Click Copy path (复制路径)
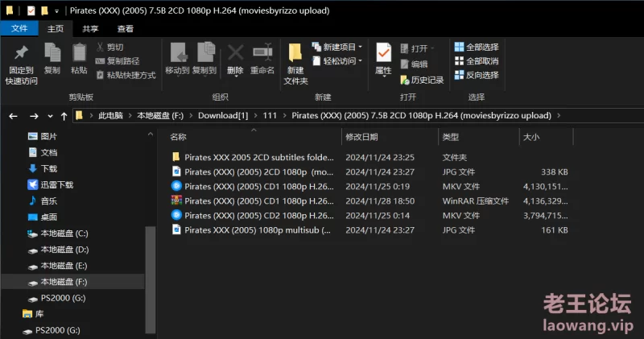Viewport: 644px width, 339px height. tap(118, 61)
